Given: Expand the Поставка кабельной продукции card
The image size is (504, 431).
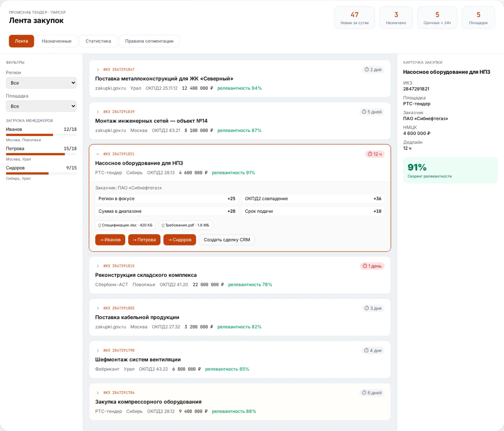Looking at the screenshot, I should [98, 308].
